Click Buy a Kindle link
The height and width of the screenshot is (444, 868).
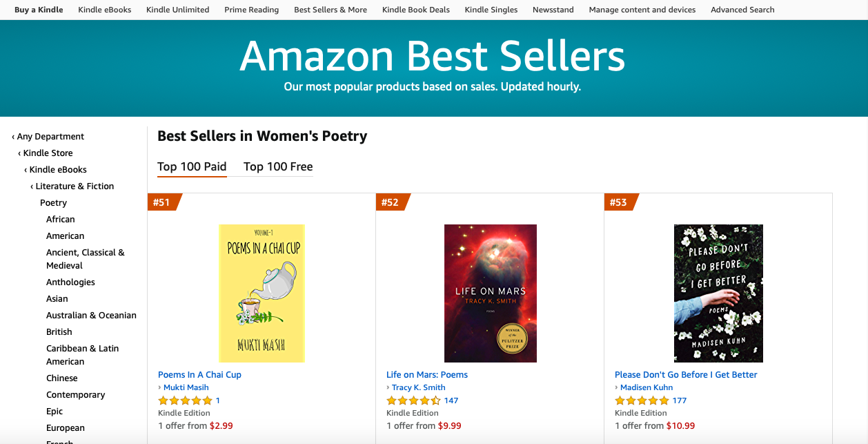[x=39, y=10]
